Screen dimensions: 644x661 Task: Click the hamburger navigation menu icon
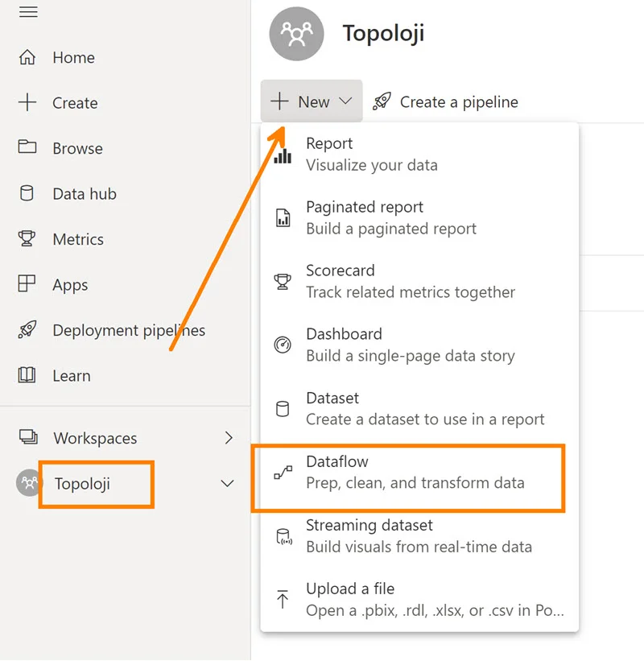(x=28, y=12)
